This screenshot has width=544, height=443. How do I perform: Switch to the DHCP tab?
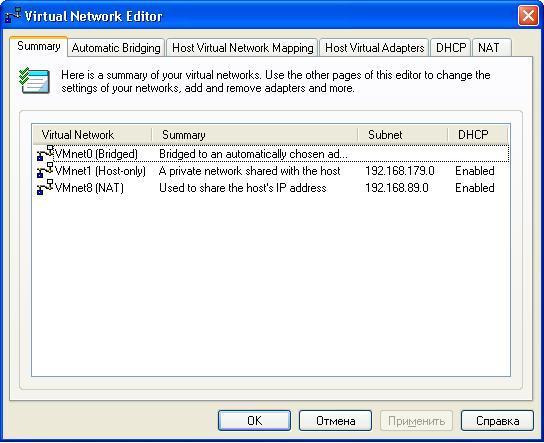[x=451, y=48]
